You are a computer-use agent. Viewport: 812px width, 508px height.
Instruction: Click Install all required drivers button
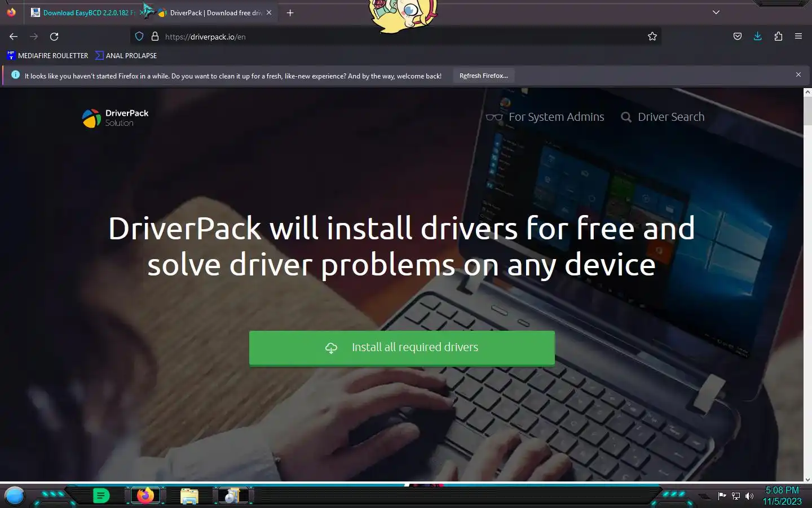click(402, 348)
